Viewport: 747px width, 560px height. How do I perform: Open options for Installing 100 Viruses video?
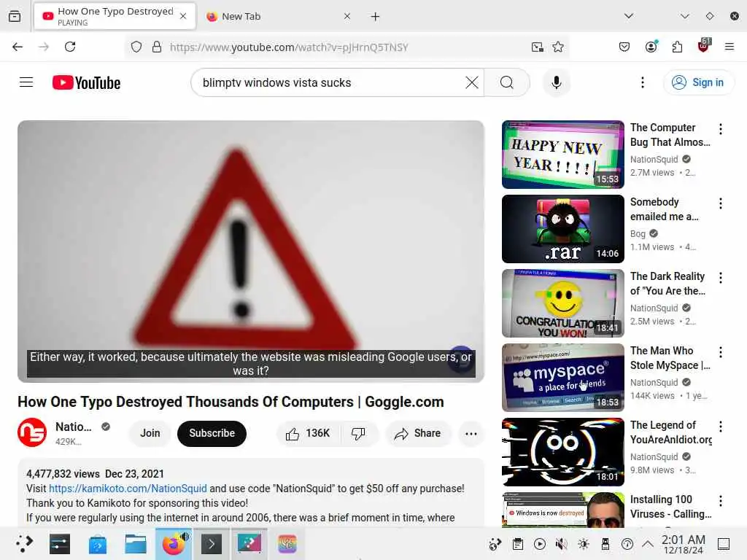click(720, 500)
